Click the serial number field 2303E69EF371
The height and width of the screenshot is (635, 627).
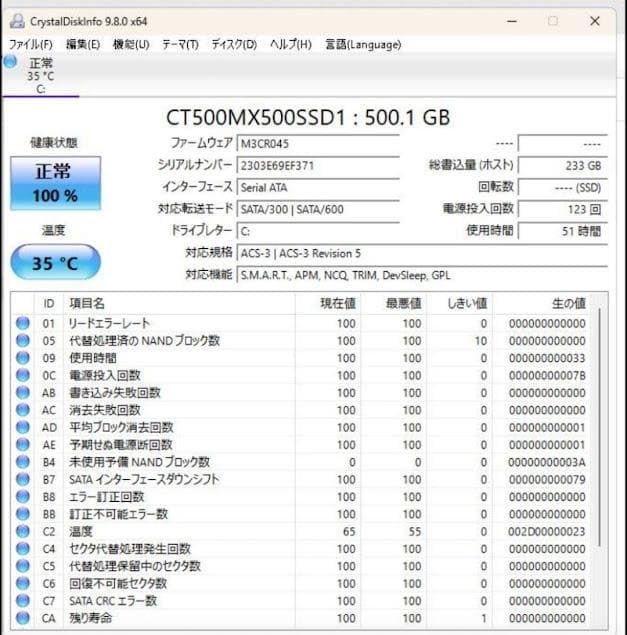[318, 166]
